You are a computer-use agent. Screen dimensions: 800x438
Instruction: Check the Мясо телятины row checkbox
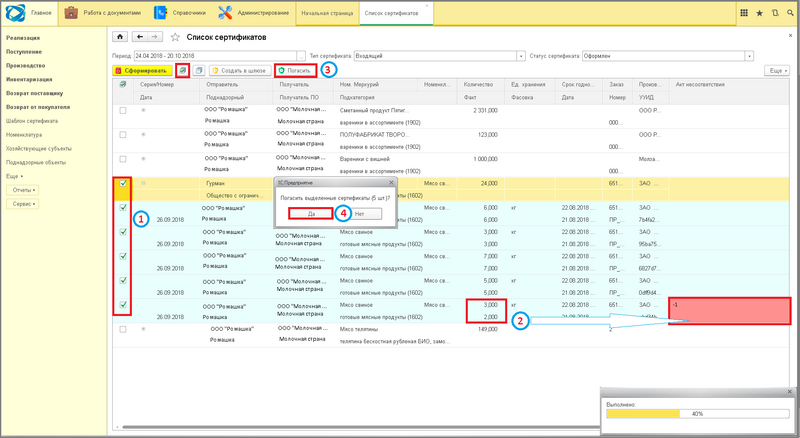[x=122, y=329]
